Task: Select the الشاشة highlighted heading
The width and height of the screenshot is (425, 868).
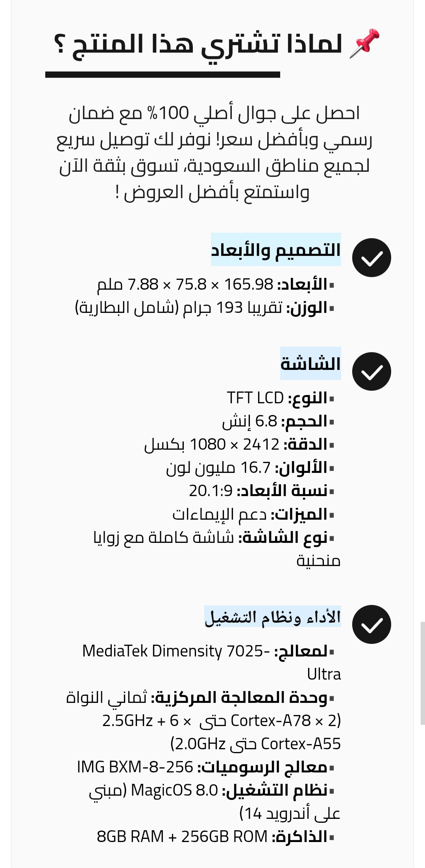Action: (x=310, y=364)
